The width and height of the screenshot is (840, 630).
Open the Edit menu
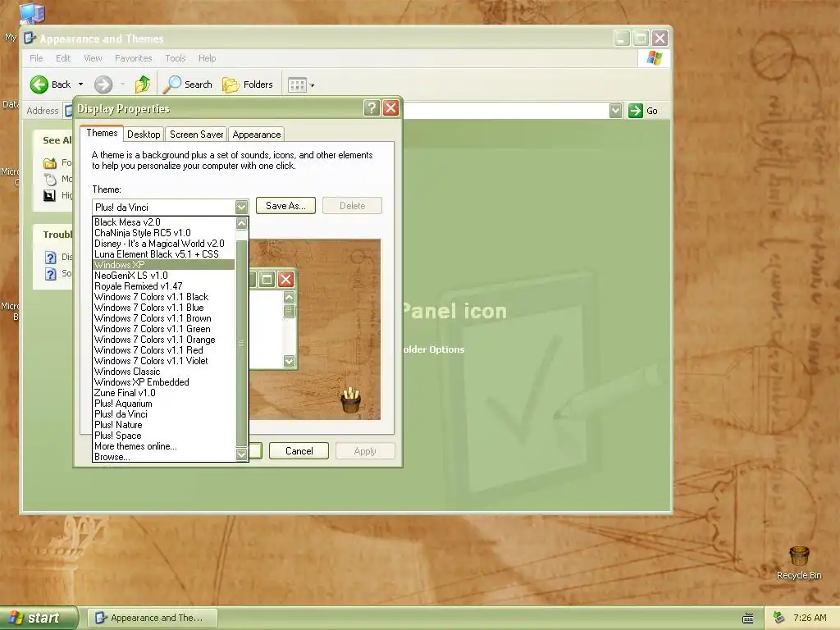coord(63,58)
